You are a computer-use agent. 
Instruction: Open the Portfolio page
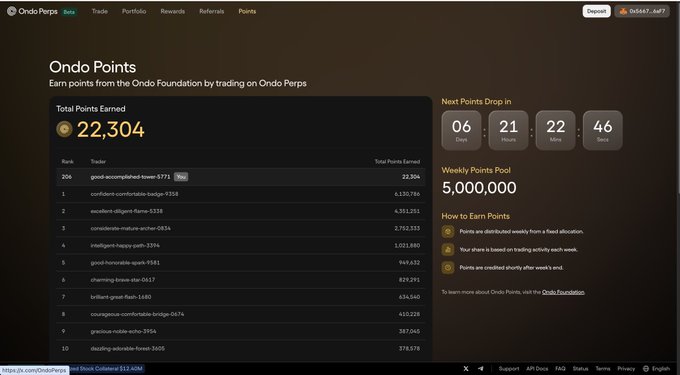pyautogui.click(x=134, y=11)
